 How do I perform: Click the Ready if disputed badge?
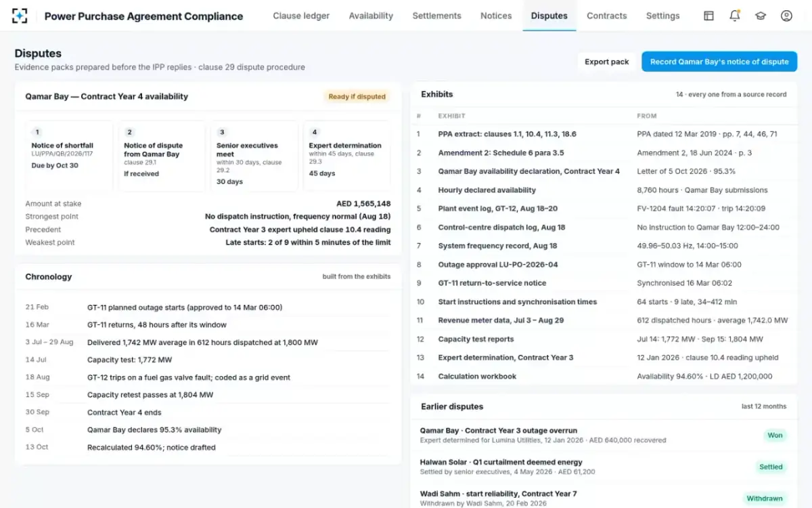[357, 97]
